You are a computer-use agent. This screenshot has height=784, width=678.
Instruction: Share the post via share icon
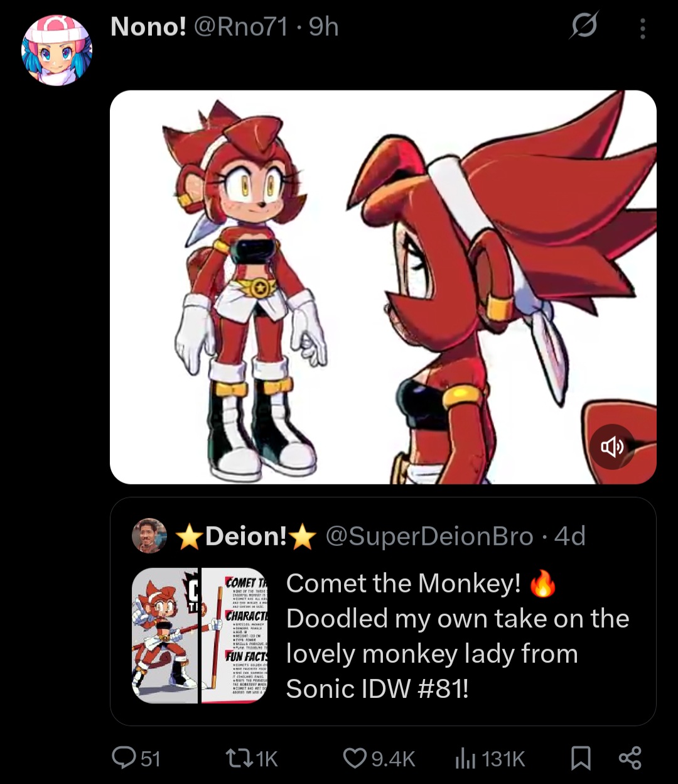click(x=630, y=758)
